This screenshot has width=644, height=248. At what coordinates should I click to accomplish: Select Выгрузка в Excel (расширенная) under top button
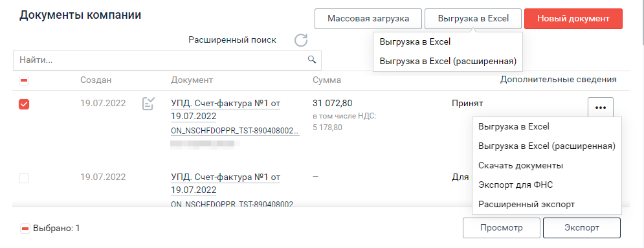coord(448,61)
